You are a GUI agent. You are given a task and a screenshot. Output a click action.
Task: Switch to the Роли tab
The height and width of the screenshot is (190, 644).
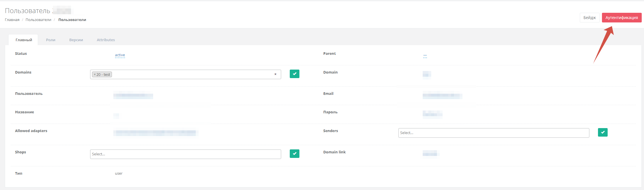pyautogui.click(x=51, y=40)
